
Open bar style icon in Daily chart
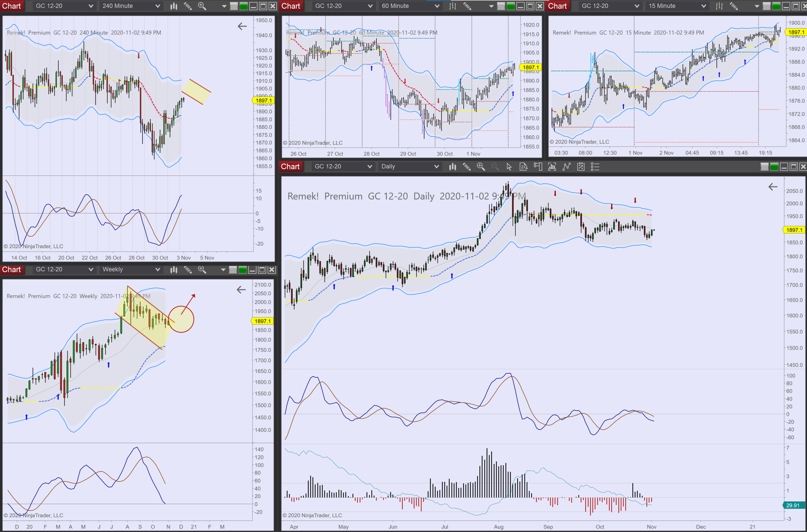click(452, 166)
